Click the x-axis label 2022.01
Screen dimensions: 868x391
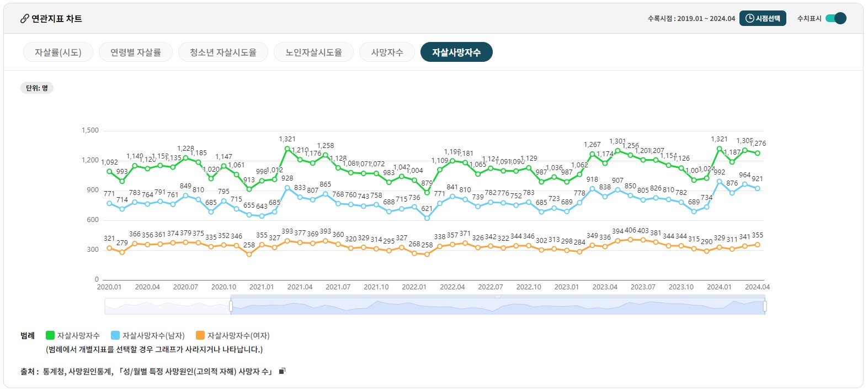tap(414, 287)
